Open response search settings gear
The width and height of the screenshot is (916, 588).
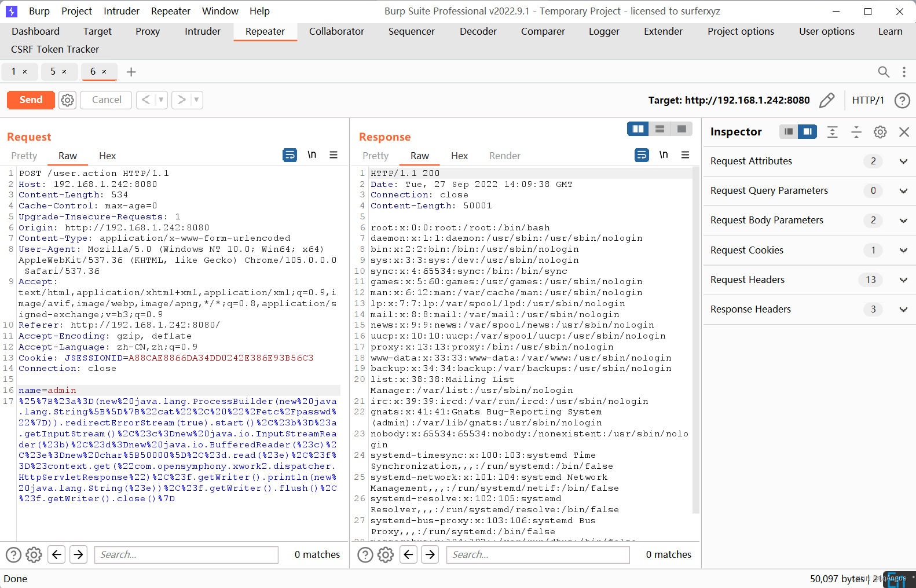386,554
